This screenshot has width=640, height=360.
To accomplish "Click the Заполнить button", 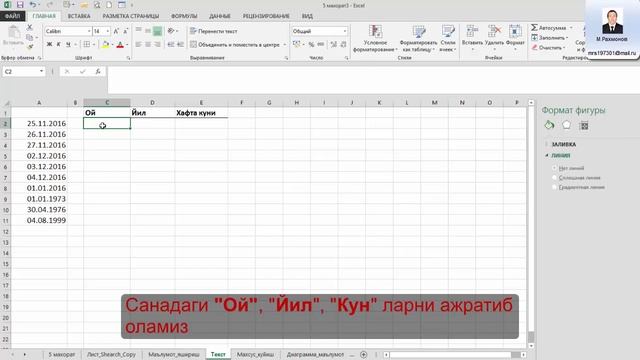I will tap(550, 38).
